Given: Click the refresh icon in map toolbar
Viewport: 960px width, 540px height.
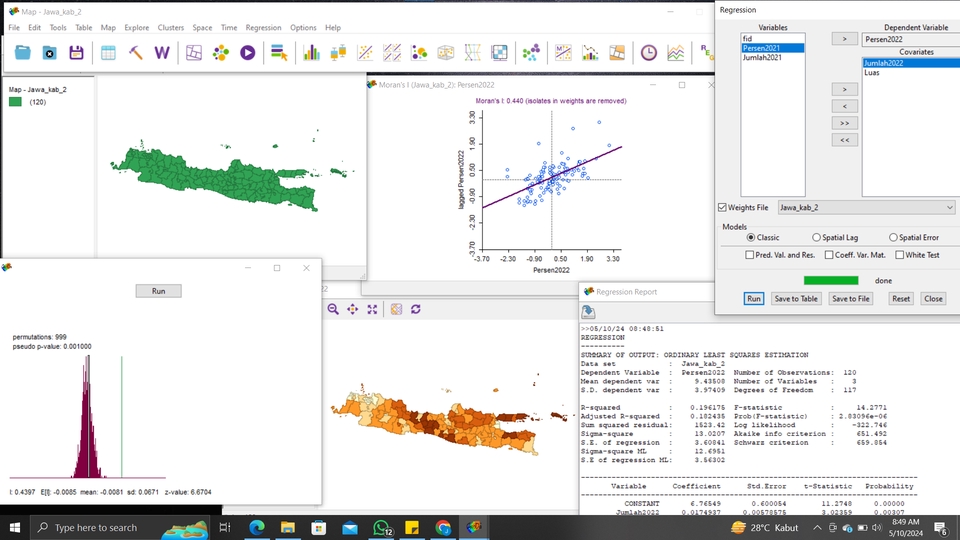Looking at the screenshot, I should (416, 309).
